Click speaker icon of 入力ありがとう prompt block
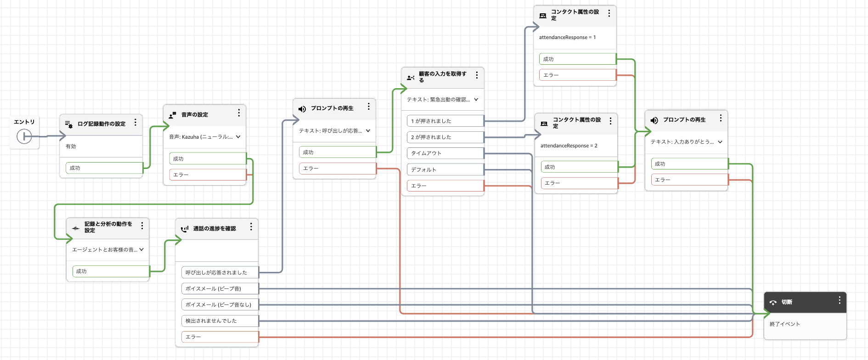Image resolution: width=868 pixels, height=360 pixels. [654, 120]
